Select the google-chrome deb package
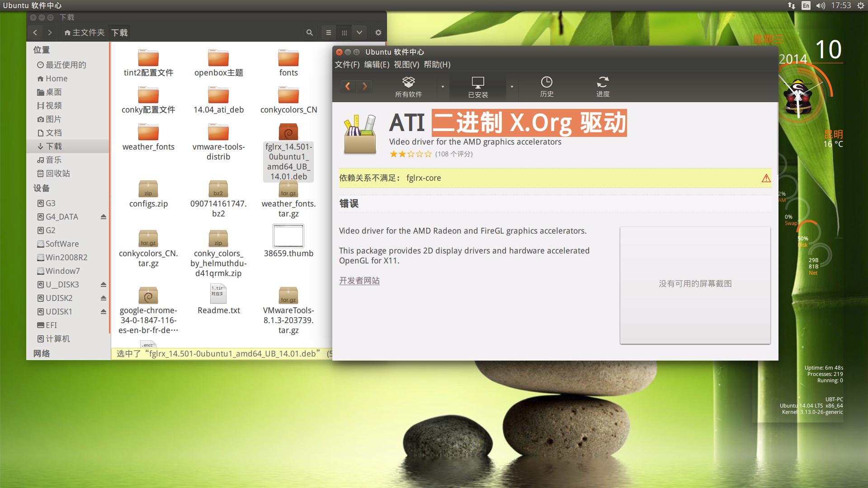This screenshot has width=868, height=488. [148, 310]
